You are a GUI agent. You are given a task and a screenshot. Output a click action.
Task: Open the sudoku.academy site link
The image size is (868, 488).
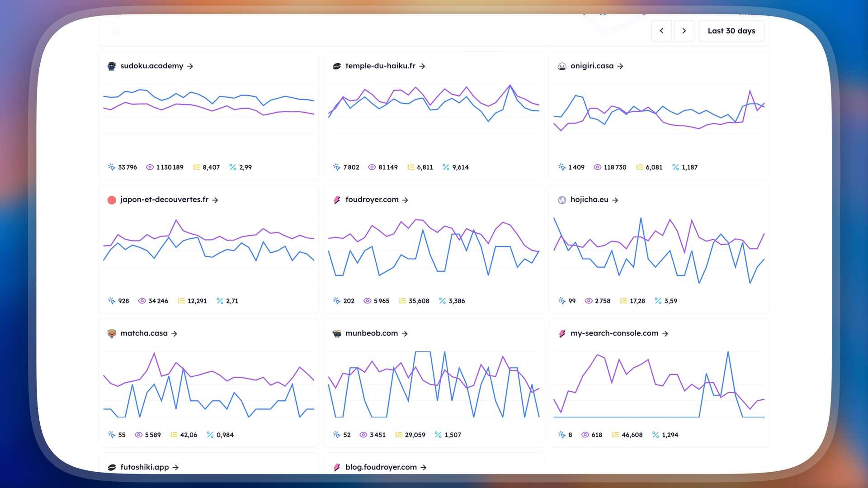click(156, 66)
